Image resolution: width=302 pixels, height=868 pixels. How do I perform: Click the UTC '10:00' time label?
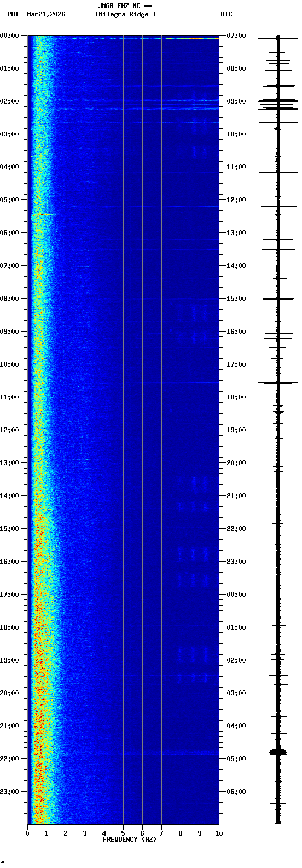click(236, 134)
